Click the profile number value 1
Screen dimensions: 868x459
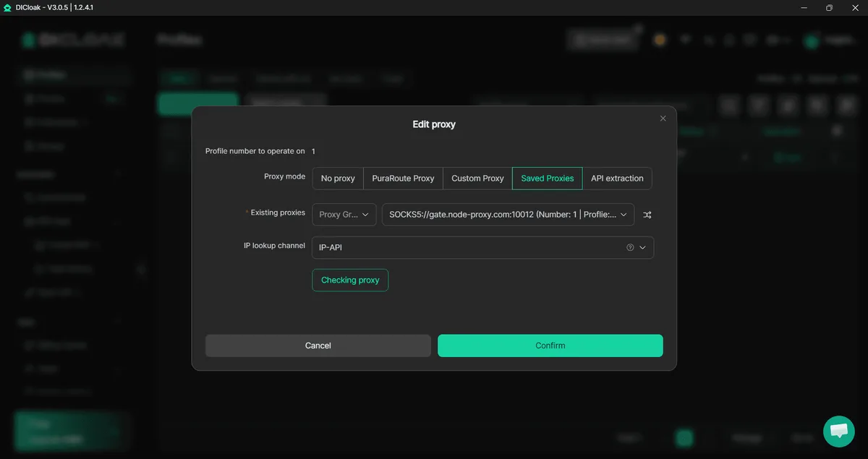[313, 152]
